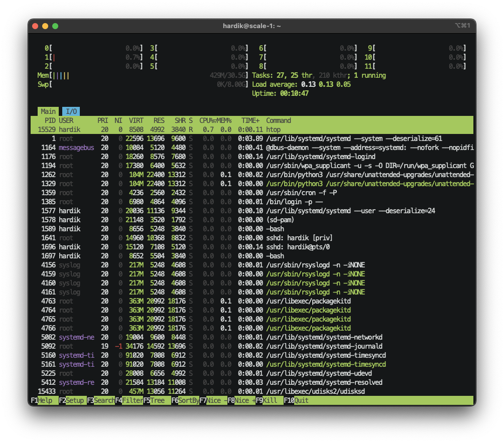Click the Load average readout

(x=301, y=84)
